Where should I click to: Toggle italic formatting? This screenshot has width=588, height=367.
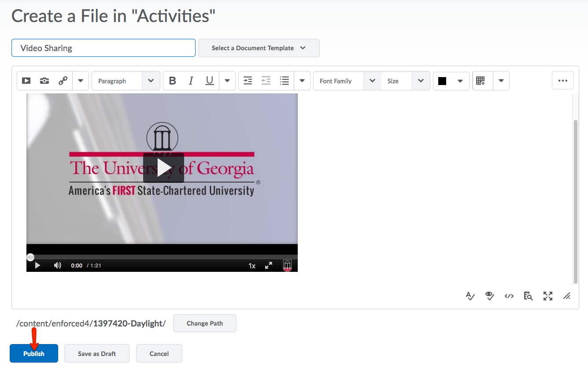point(191,81)
